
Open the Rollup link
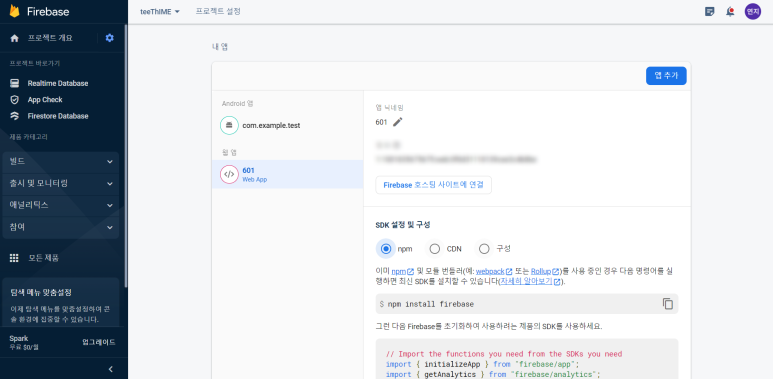coord(545,271)
